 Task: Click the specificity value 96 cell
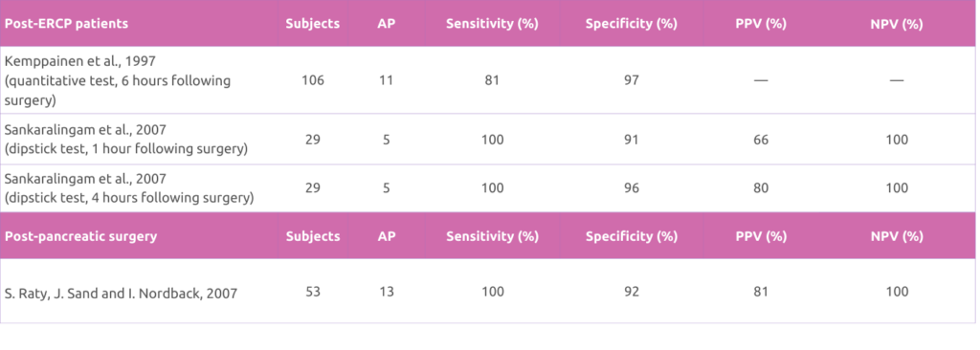coord(632,187)
